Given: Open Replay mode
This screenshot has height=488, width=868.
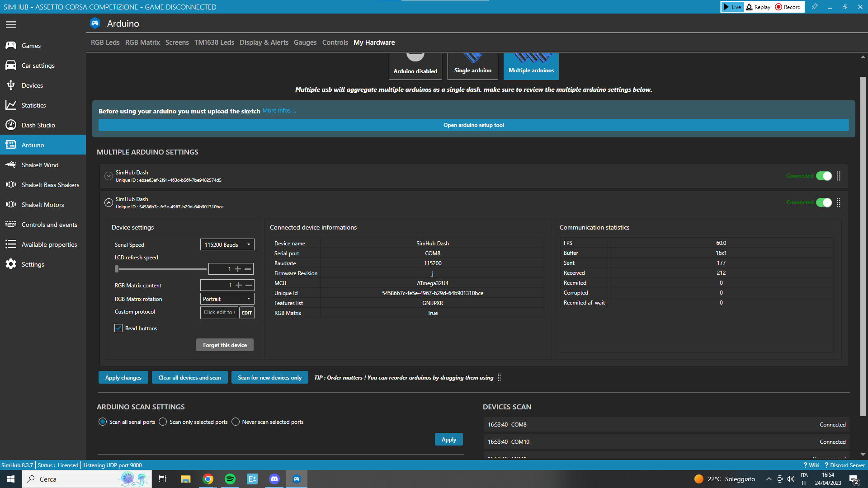Looking at the screenshot, I should pos(759,7).
